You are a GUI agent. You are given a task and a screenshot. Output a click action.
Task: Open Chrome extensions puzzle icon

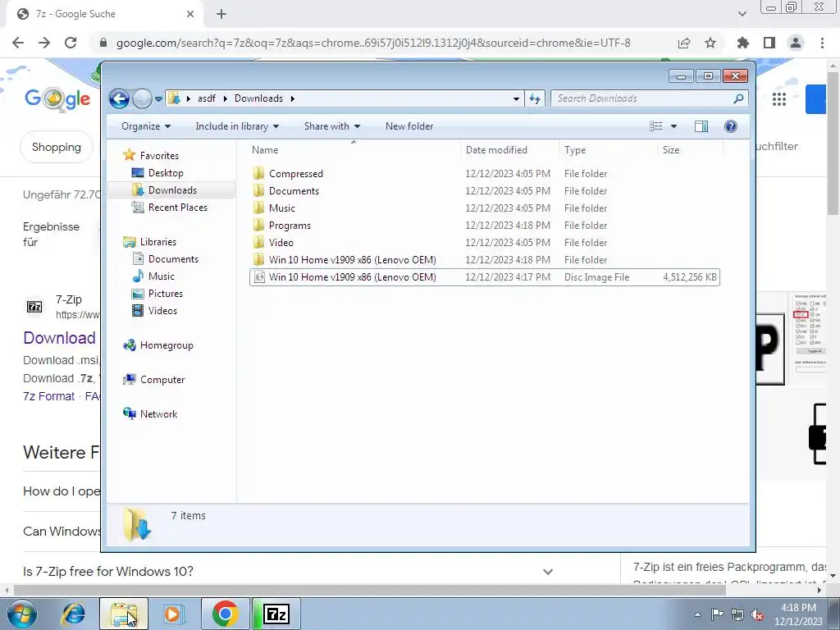coord(743,43)
